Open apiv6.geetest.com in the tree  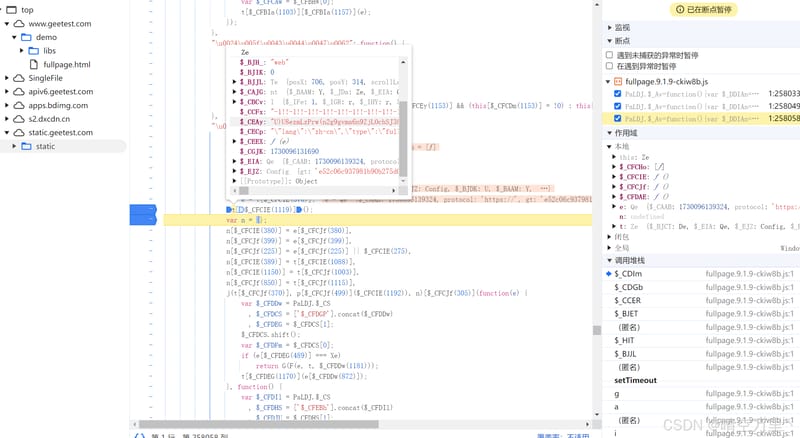(61, 92)
